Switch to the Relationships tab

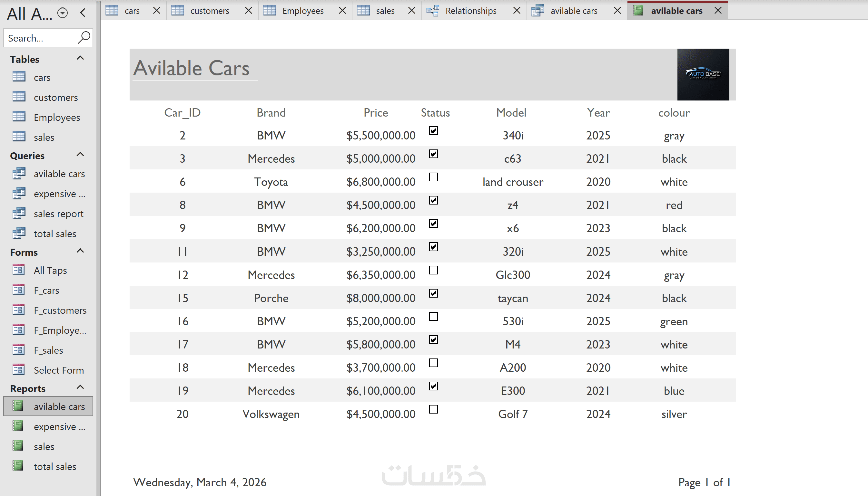[x=470, y=11]
